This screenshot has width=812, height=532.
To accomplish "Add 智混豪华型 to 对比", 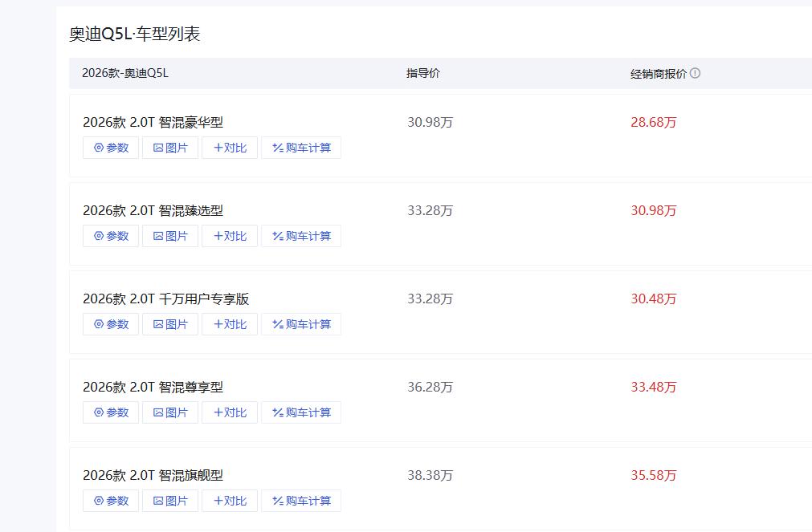I will point(230,148).
